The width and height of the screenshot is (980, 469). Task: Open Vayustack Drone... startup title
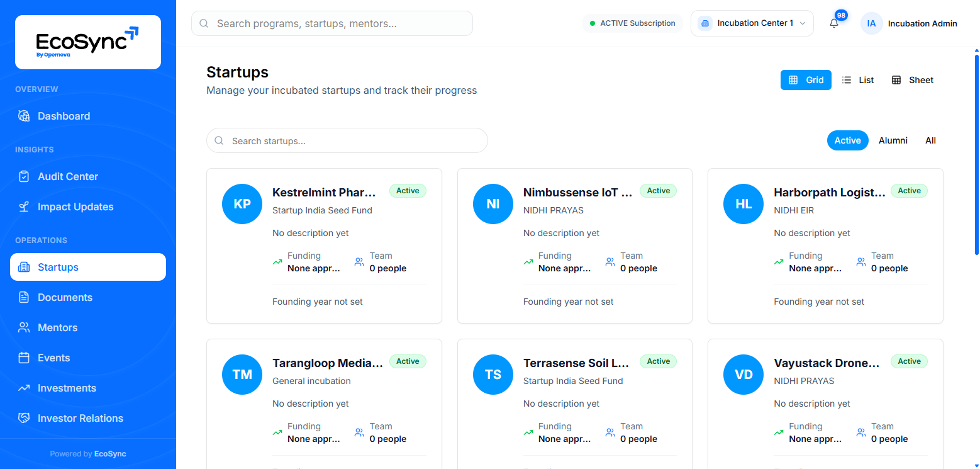827,363
